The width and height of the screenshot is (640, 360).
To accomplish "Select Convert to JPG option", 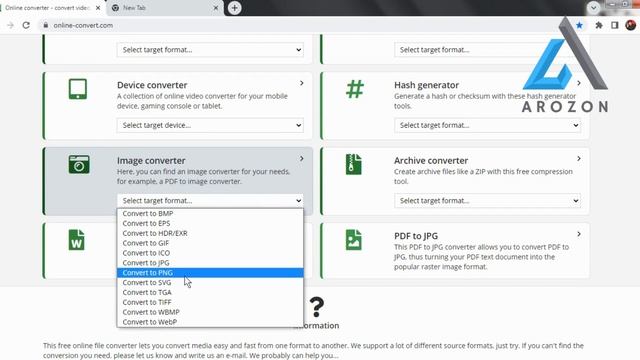I will 210,262.
